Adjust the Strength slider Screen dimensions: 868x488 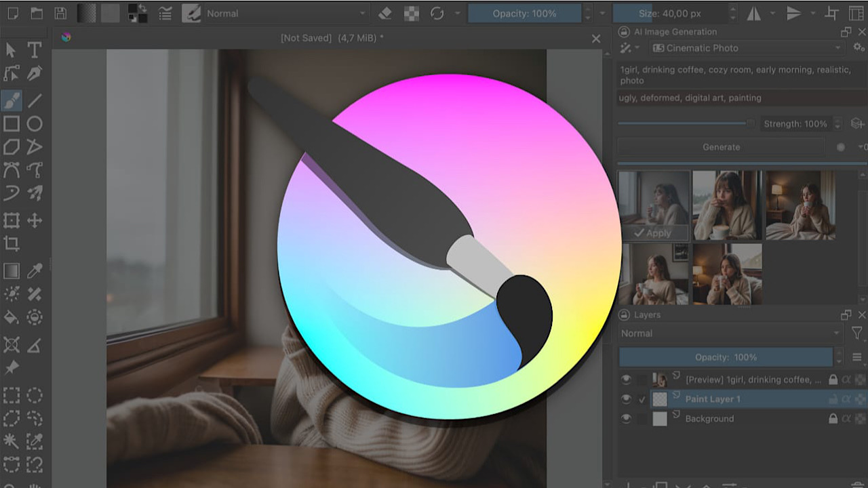685,123
